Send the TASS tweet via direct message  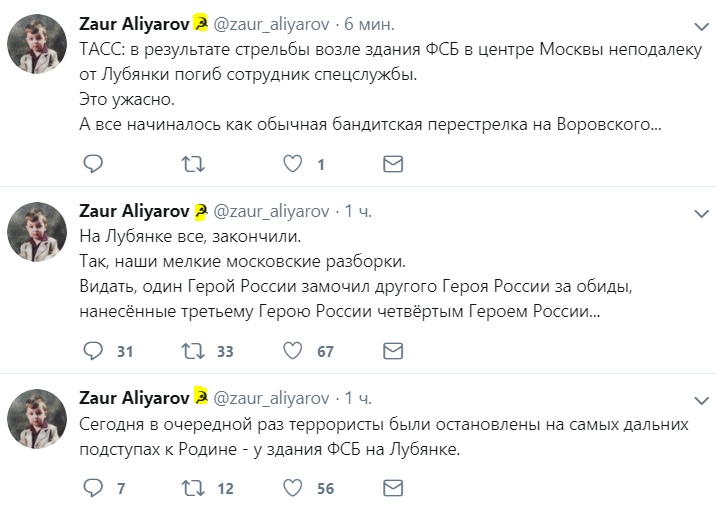point(394,164)
